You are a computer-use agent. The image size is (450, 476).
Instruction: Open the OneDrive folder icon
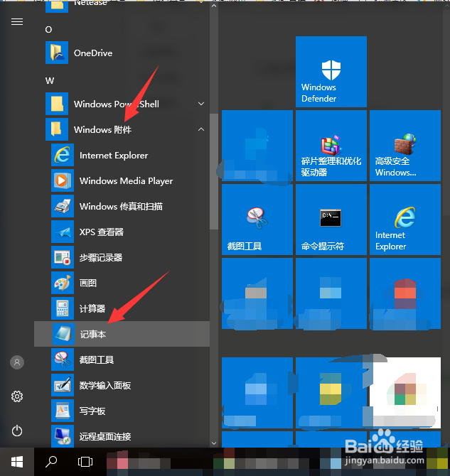57,53
